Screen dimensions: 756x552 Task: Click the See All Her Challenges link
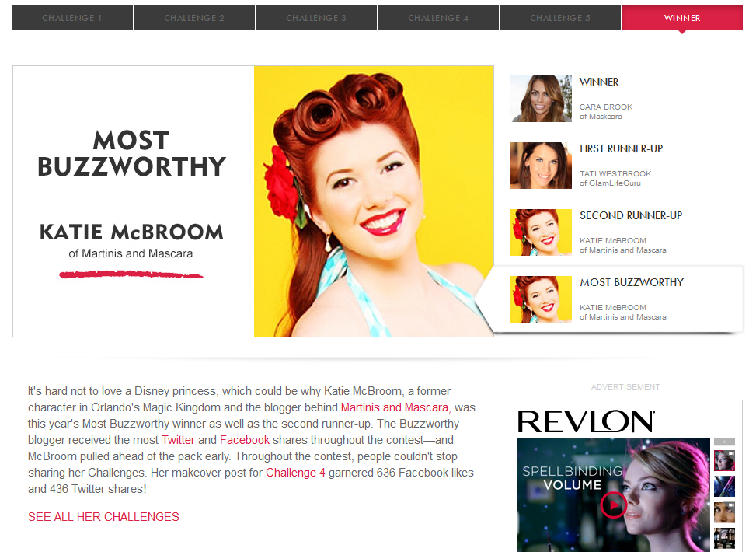pos(103,517)
